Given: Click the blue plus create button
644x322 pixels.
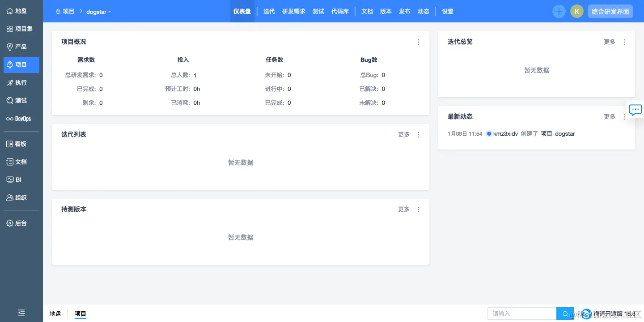Looking at the screenshot, I should point(559,12).
